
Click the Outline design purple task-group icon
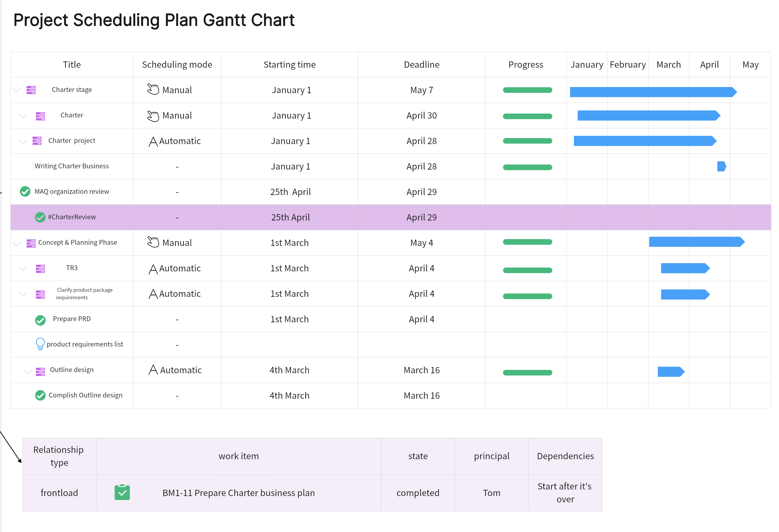40,371
